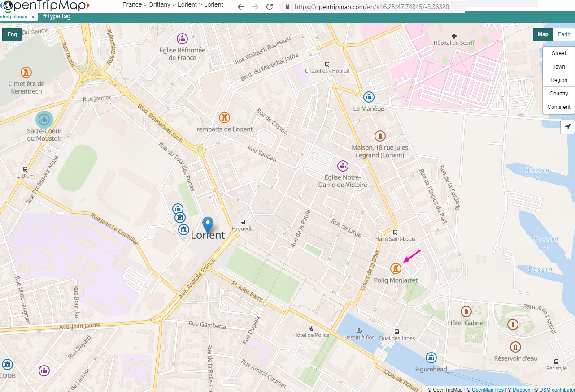Select the Hôtel Gabriel marker icon

click(x=466, y=311)
